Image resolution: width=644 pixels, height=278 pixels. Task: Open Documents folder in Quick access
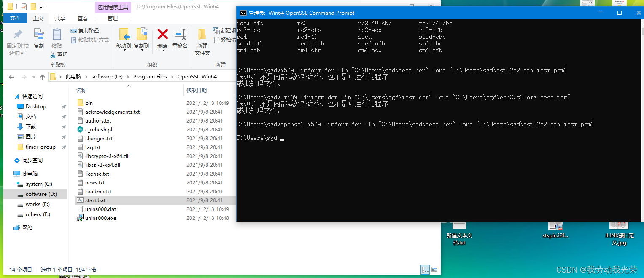[31, 117]
